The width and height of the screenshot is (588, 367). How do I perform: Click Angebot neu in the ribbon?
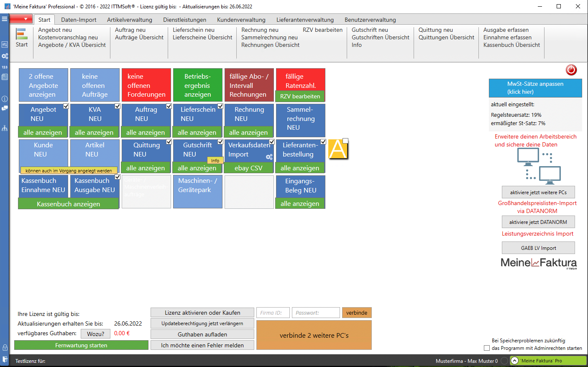tap(55, 30)
